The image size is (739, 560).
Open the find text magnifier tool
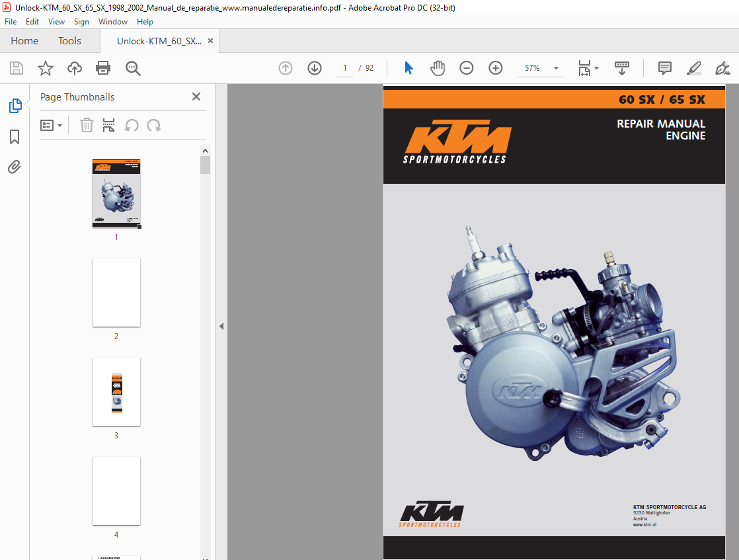[133, 68]
